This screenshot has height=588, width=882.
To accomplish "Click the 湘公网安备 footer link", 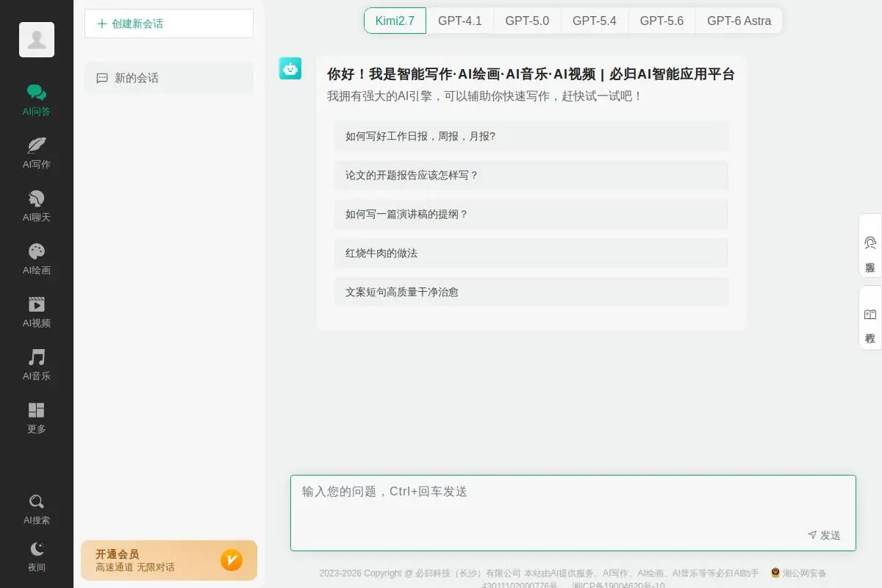I will coord(804,573).
